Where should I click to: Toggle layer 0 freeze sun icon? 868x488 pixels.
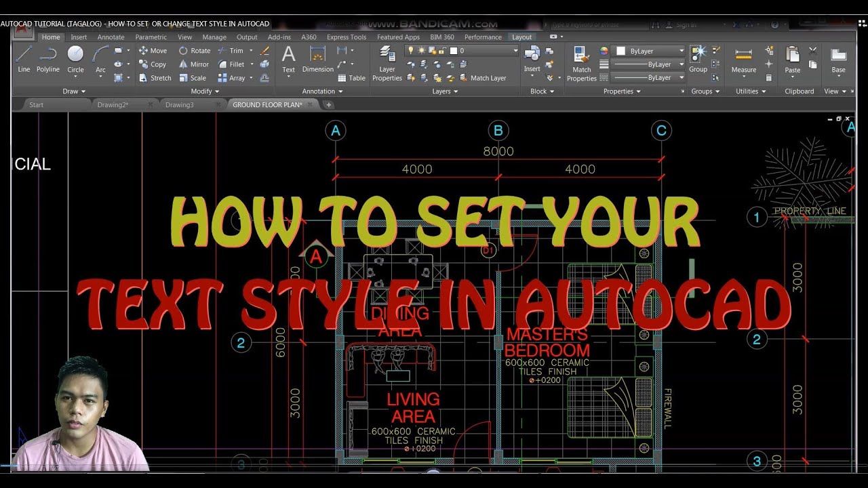(x=421, y=51)
